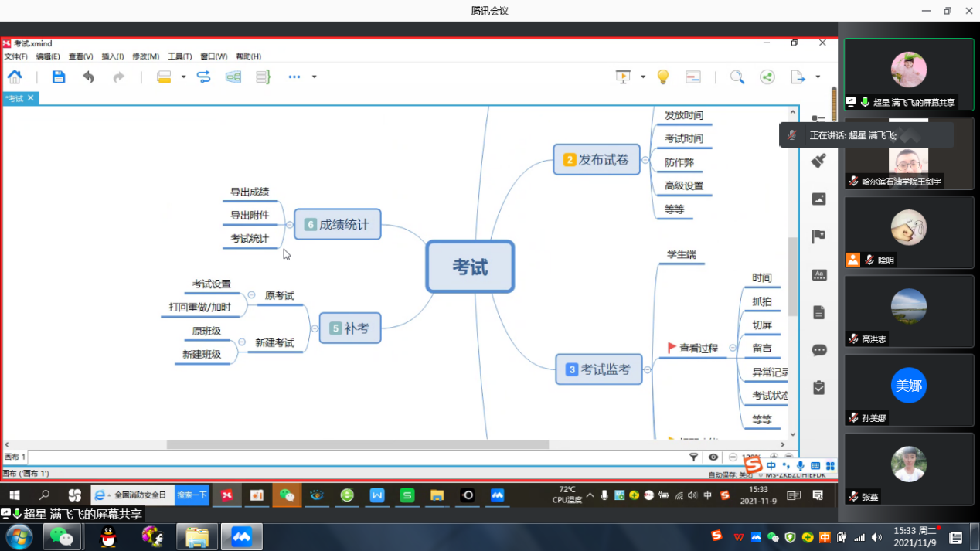Open the comments speech bubble panel

(x=819, y=350)
